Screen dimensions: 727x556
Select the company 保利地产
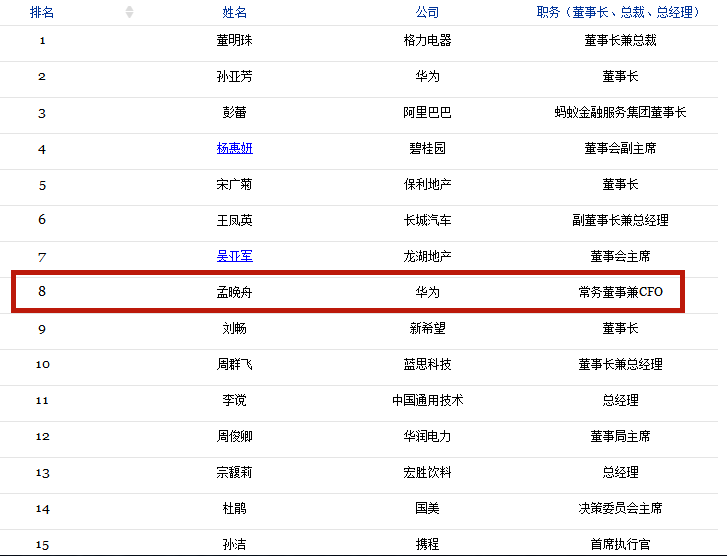point(427,185)
